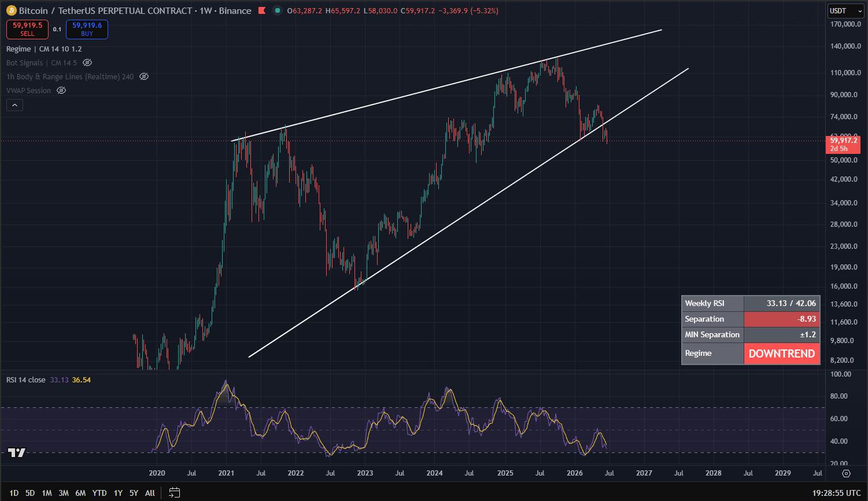
Task: Switch to the YTD date range
Action: 99,493
